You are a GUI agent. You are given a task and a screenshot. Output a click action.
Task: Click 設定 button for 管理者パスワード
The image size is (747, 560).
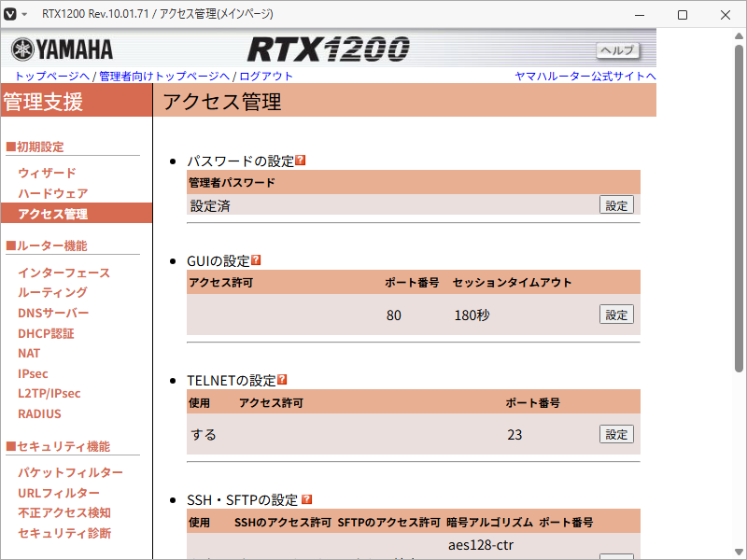coord(616,205)
